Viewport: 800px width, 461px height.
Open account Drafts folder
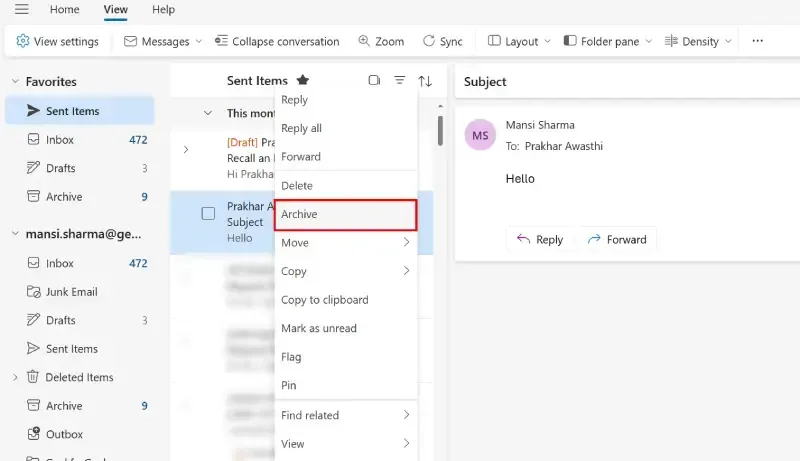(x=82, y=320)
